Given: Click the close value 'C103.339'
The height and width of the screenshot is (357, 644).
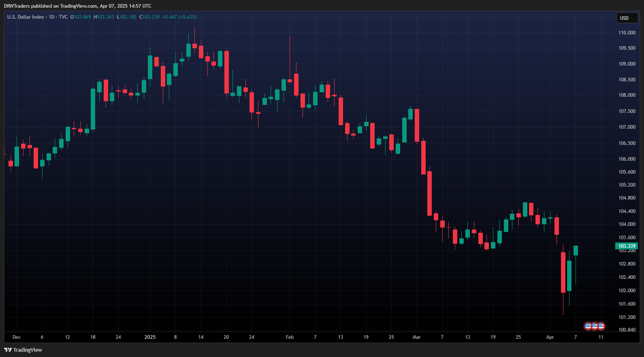Looking at the screenshot, I should coord(149,17).
